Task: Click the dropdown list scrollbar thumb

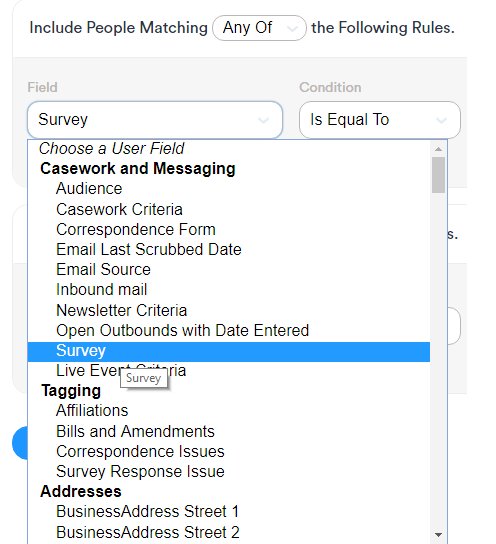Action: tap(438, 175)
